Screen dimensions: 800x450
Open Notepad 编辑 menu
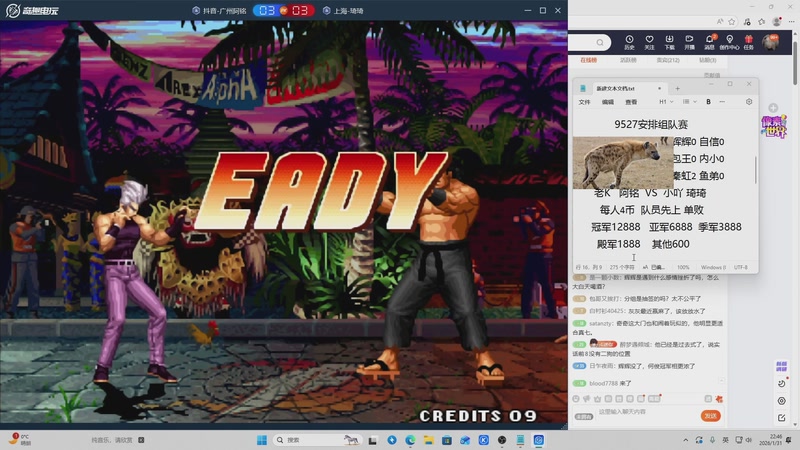pos(608,102)
